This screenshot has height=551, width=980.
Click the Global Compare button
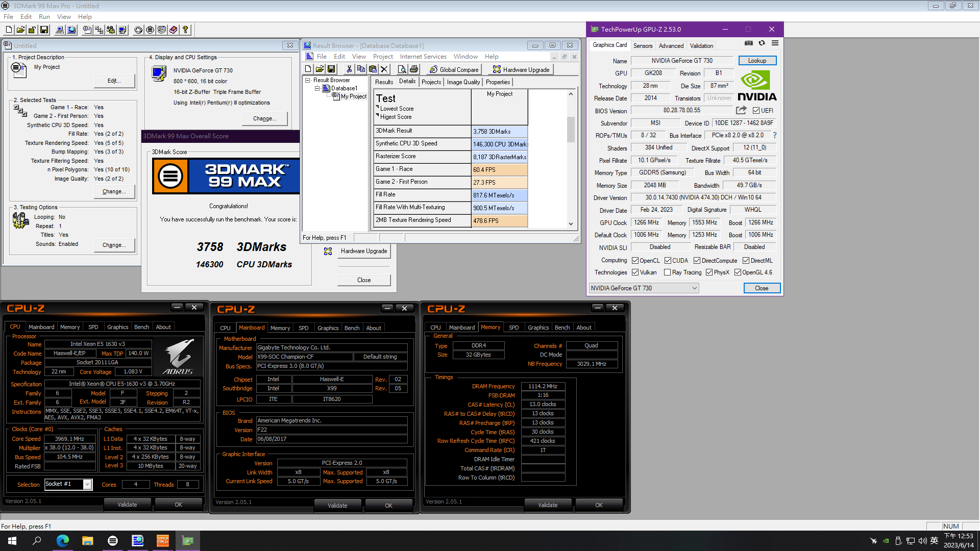(x=454, y=69)
